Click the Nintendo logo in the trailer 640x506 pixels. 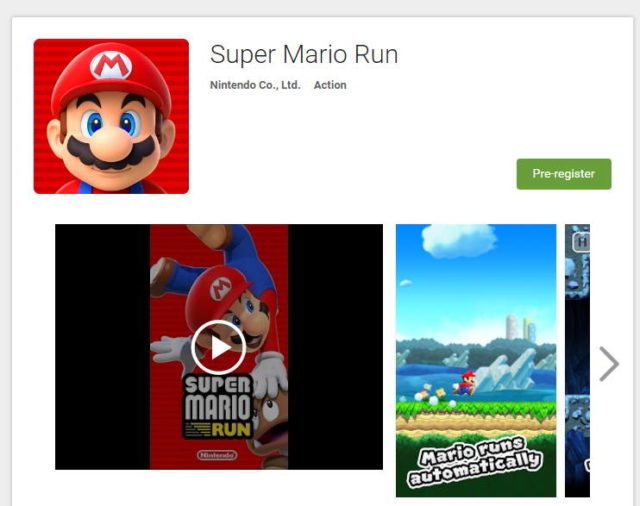coord(217,455)
